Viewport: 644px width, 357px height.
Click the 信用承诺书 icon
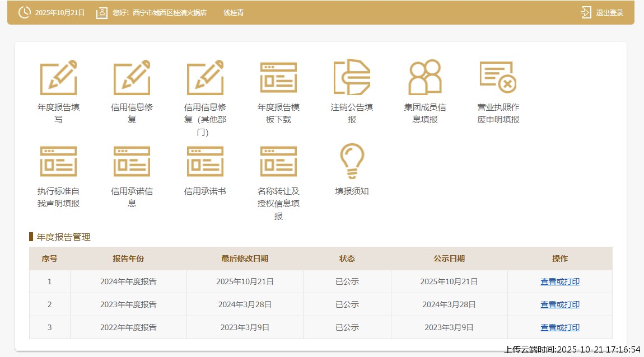205,162
